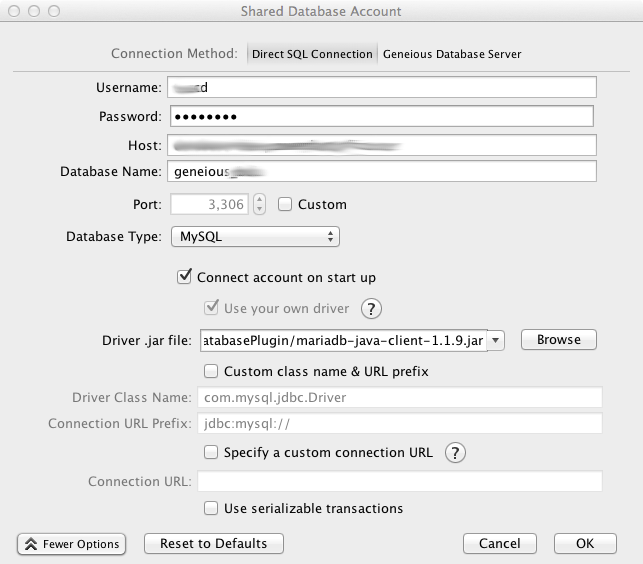Cancel the Shared Database Account dialog
643x564 pixels.
(499, 544)
